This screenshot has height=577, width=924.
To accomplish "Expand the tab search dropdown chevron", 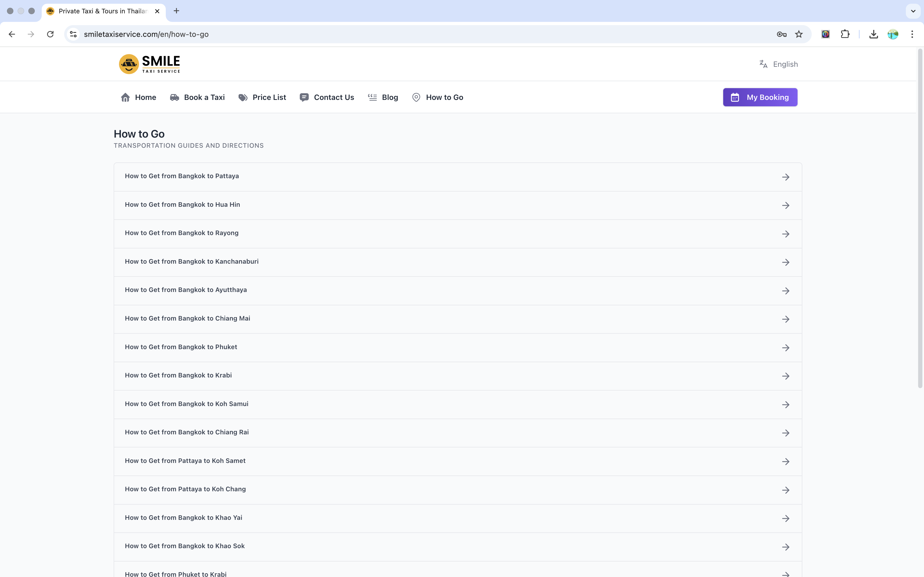I will [x=913, y=11].
